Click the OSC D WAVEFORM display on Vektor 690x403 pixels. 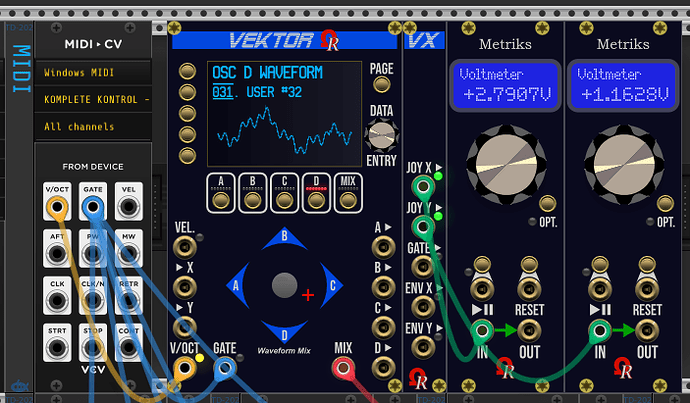284,114
